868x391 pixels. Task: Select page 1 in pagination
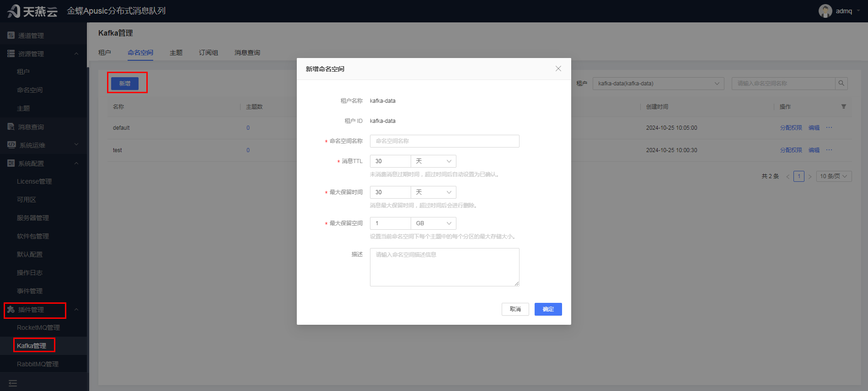click(x=799, y=176)
